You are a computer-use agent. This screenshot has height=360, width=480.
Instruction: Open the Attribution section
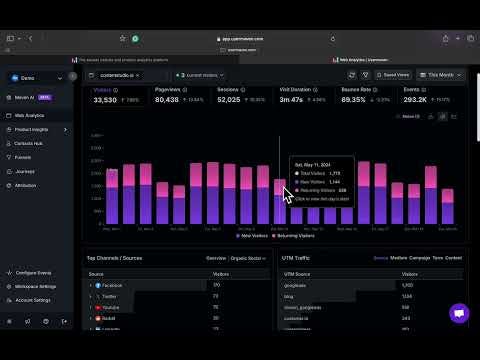pos(25,185)
